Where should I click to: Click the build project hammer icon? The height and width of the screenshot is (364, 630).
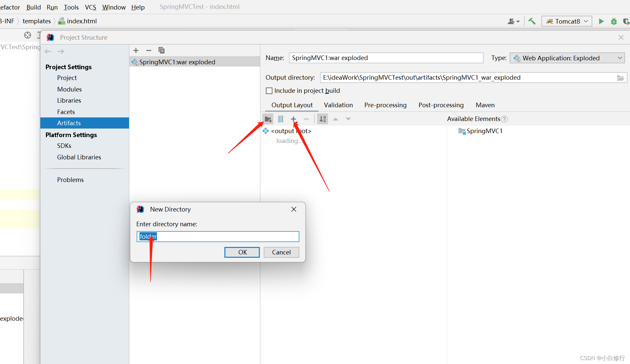point(532,21)
